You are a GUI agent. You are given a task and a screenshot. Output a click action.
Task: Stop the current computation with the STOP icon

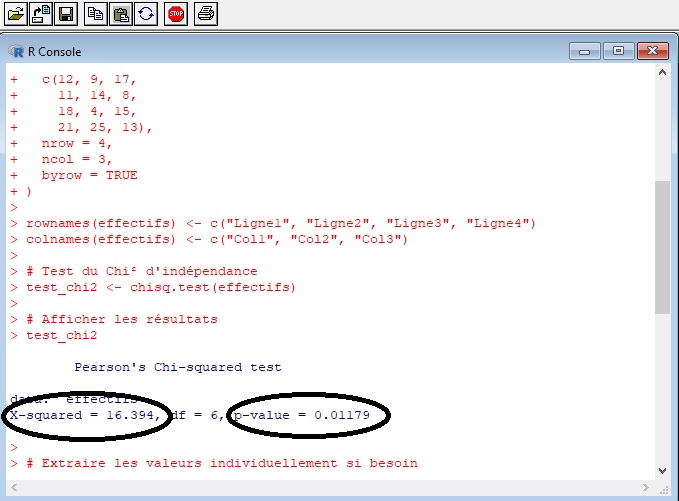(x=175, y=14)
